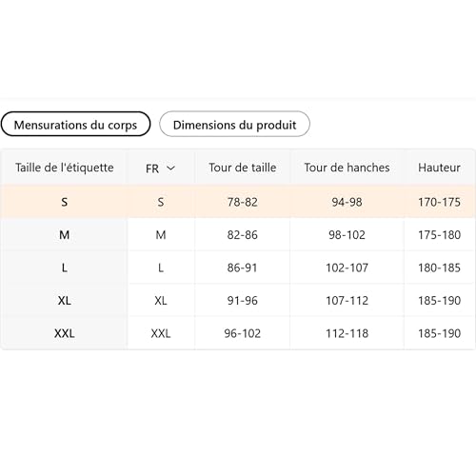Click the Hauteur column header

click(x=439, y=168)
